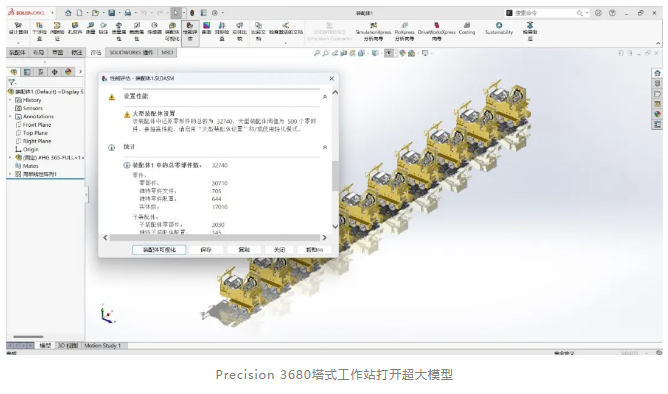Expand the History node in the feature tree
Image resolution: width=668 pixels, height=394 pixels.
point(10,100)
